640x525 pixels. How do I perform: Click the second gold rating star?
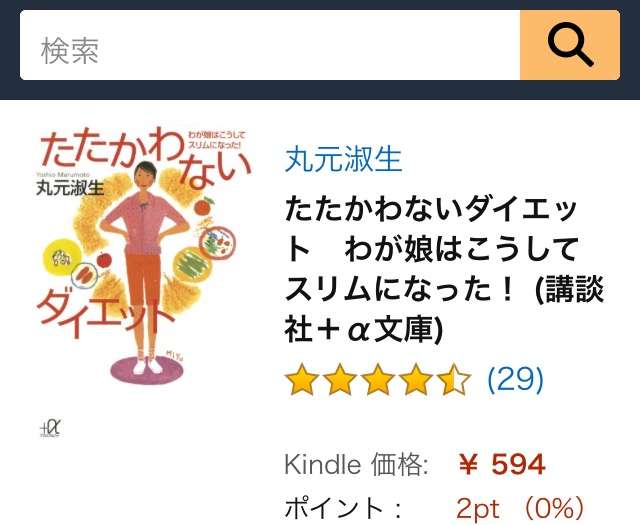tap(340, 380)
